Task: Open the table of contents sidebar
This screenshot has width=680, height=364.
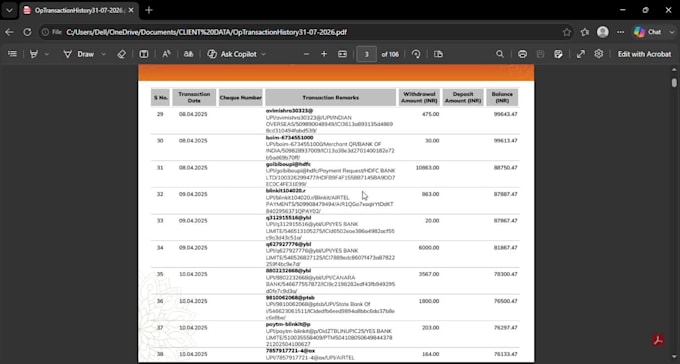Action: pos(13,54)
